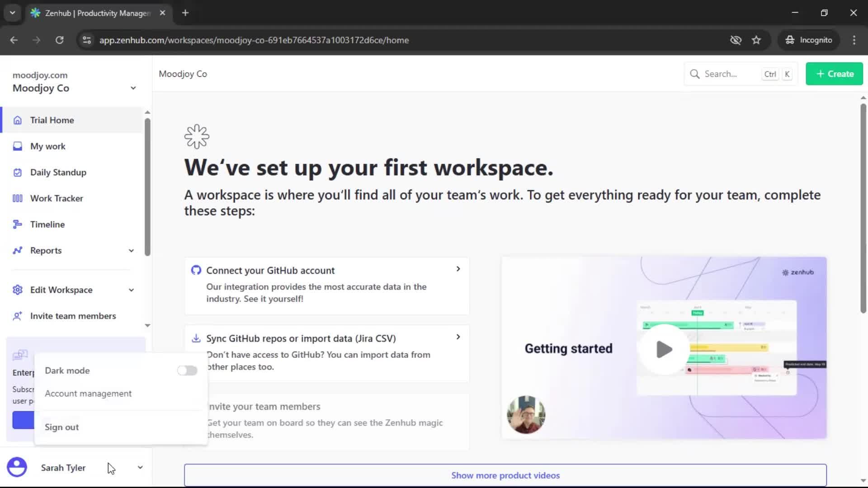The image size is (868, 488).
Task: Click the Edit Workspace gear icon
Action: tap(18, 290)
